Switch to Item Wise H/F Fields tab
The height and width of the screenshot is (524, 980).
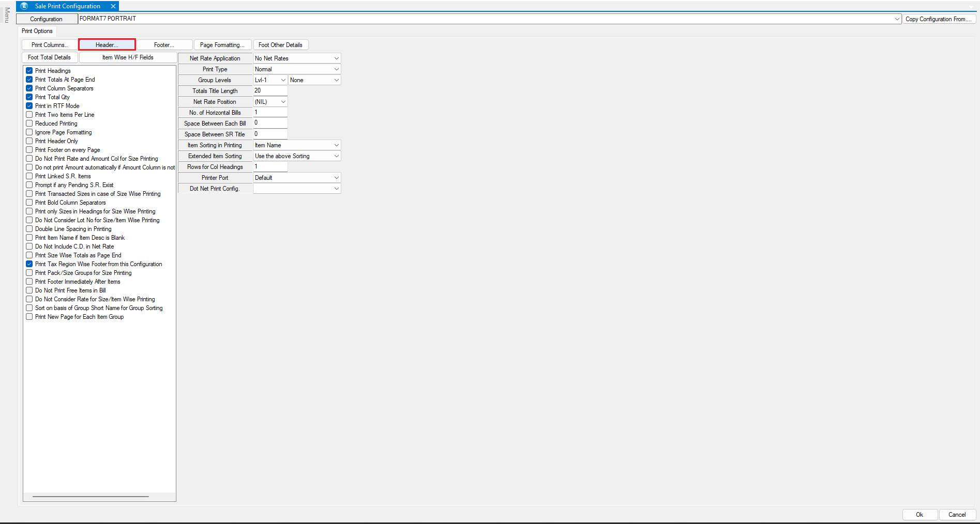click(128, 57)
